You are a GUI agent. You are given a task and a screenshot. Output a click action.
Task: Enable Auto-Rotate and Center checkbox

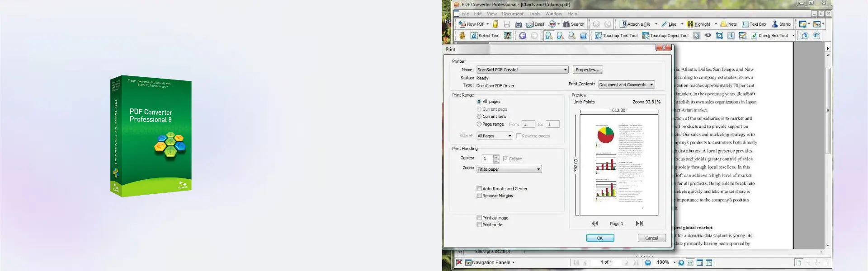(479, 189)
